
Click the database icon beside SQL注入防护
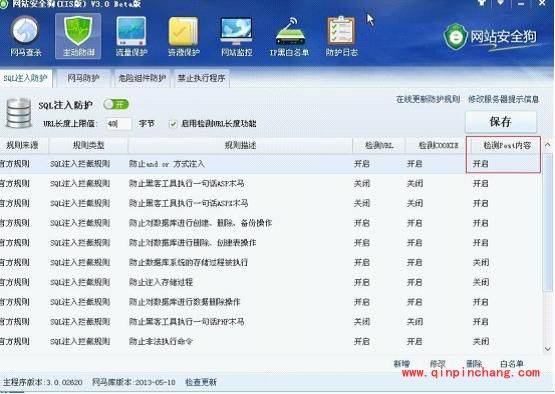click(19, 113)
